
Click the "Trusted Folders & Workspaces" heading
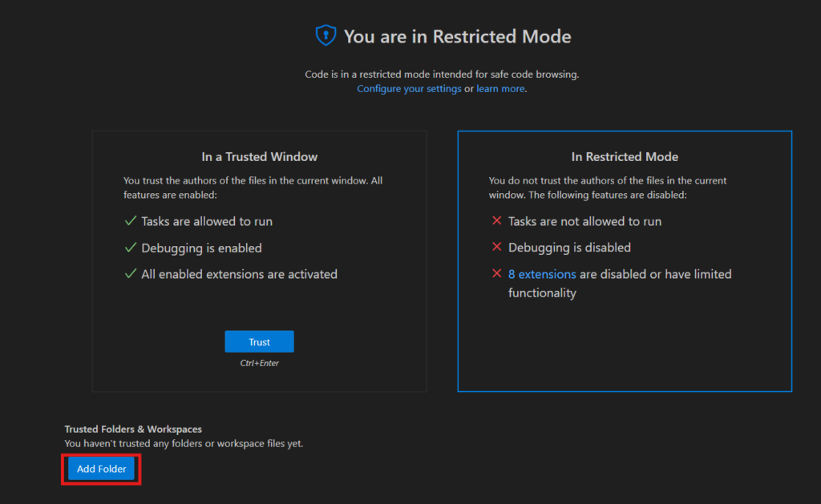(x=132, y=429)
